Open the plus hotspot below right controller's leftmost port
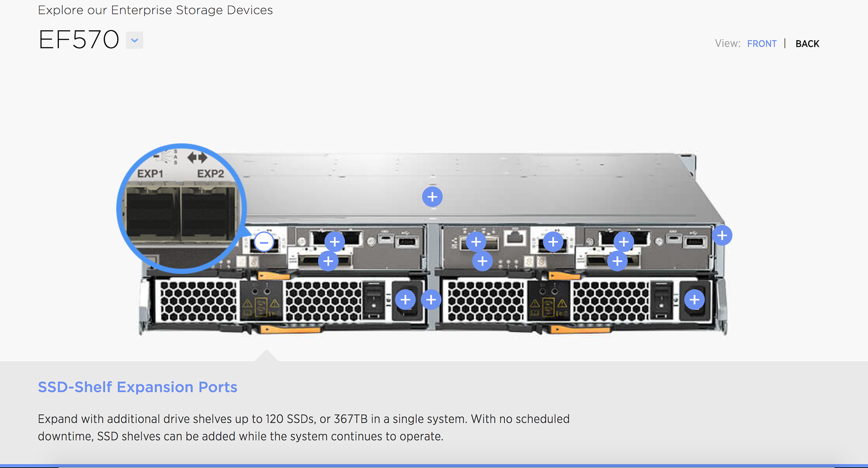 click(482, 261)
